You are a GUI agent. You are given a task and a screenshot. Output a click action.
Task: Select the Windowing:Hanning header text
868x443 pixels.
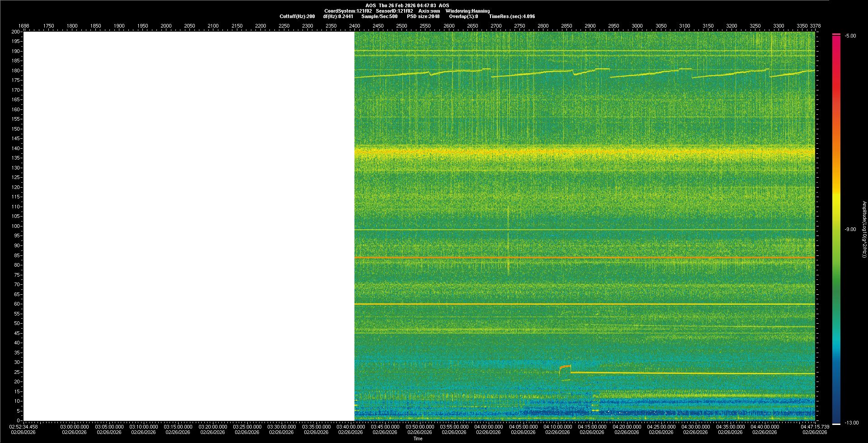[467, 11]
